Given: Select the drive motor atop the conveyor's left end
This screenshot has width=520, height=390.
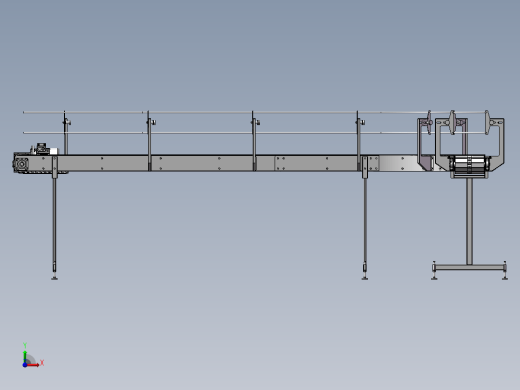Looking at the screenshot, I should coord(44,149).
